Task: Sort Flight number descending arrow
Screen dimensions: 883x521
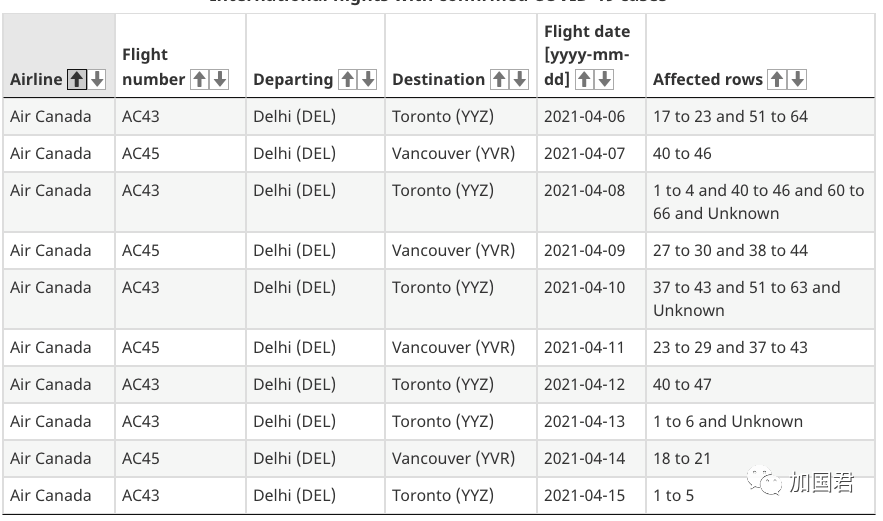Action: click(220, 79)
